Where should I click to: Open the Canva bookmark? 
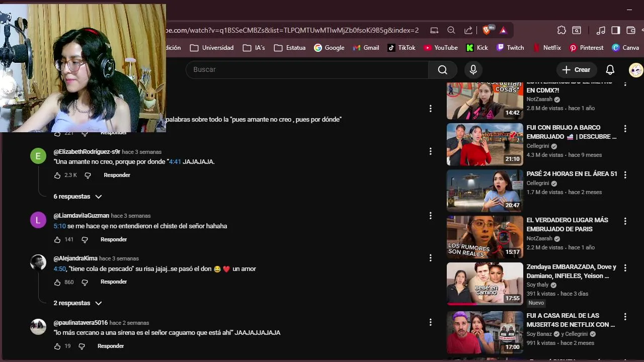(x=625, y=48)
